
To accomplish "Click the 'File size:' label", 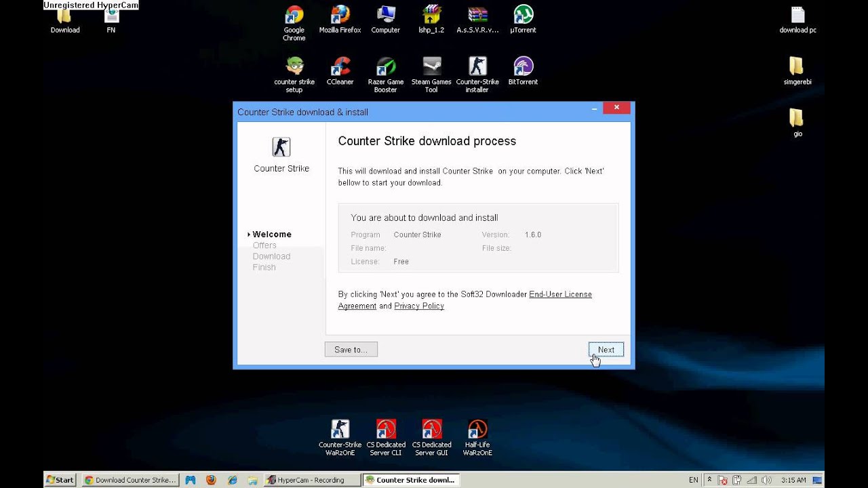I will point(496,248).
